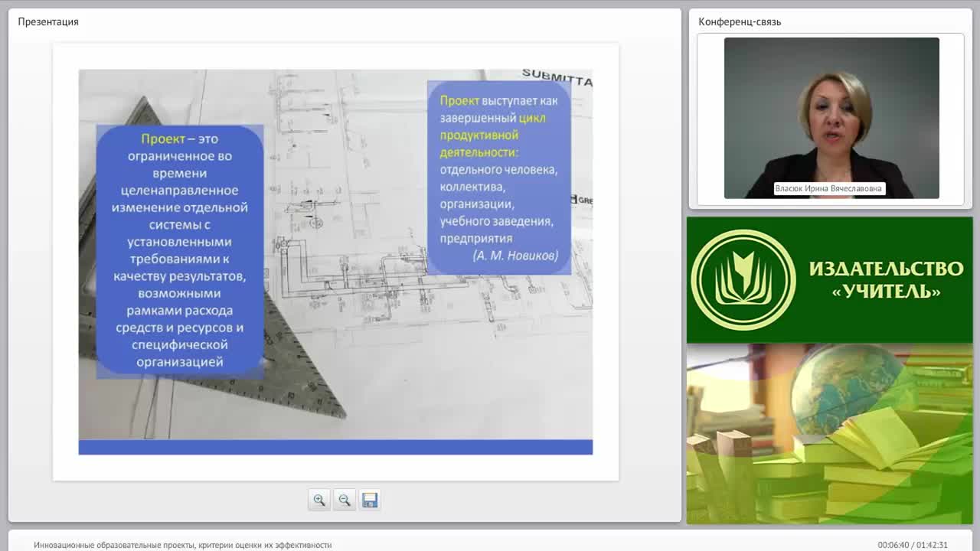The width and height of the screenshot is (980, 551).
Task: Click the left blue Проект definition box
Action: coord(180,251)
